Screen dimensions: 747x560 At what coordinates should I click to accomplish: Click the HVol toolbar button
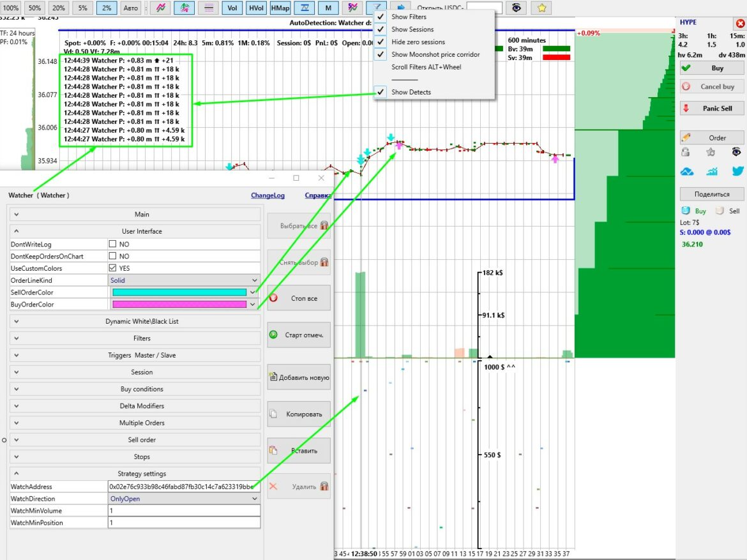[x=255, y=8]
